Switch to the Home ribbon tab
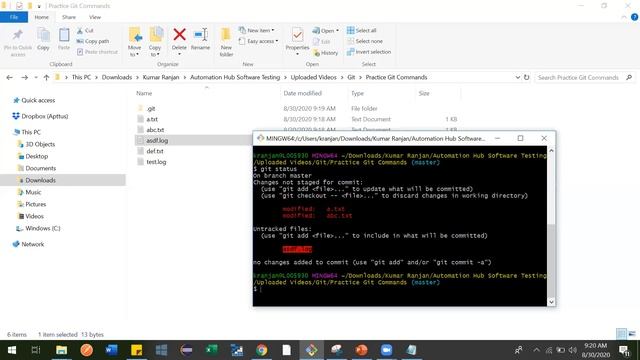640x360 pixels. pos(41,17)
